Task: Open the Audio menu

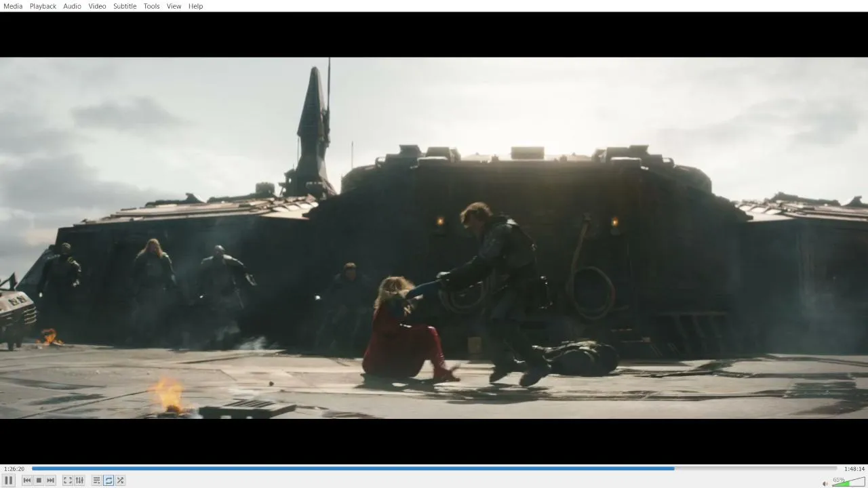Action: click(73, 6)
